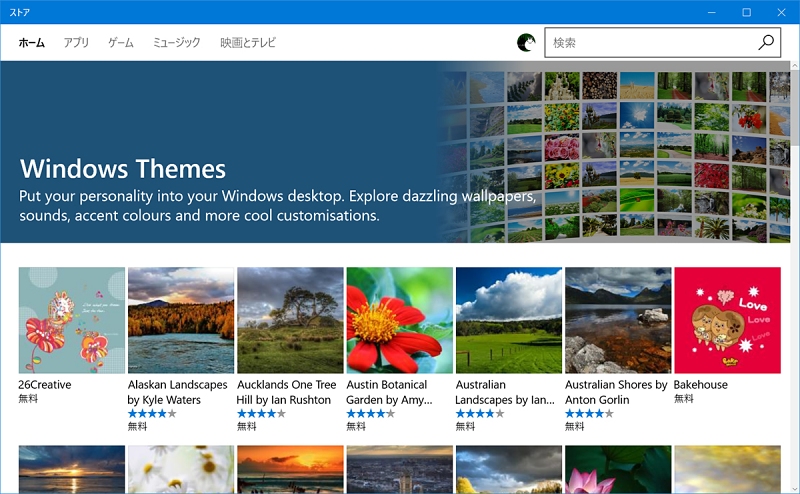Click 無料 price under 26Creative
The image size is (800, 494).
coord(28,399)
